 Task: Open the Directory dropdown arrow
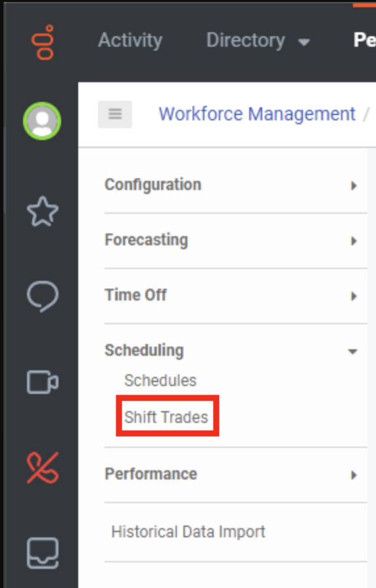304,42
